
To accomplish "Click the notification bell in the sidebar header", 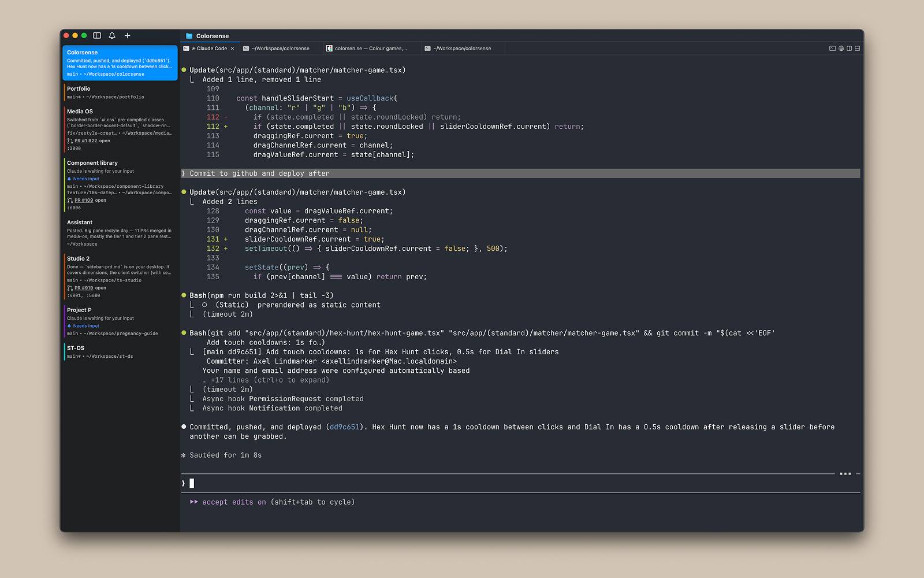I will [x=112, y=35].
